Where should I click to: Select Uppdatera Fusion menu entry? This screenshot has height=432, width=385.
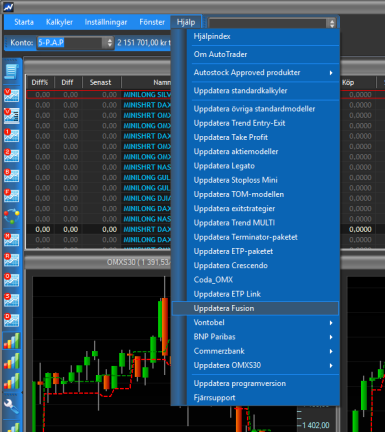point(255,308)
